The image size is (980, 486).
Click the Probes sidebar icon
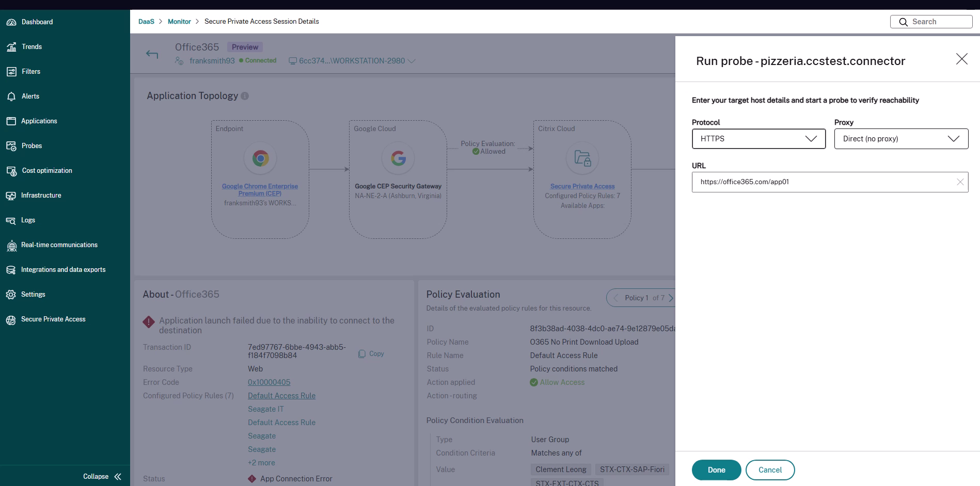pos(11,146)
